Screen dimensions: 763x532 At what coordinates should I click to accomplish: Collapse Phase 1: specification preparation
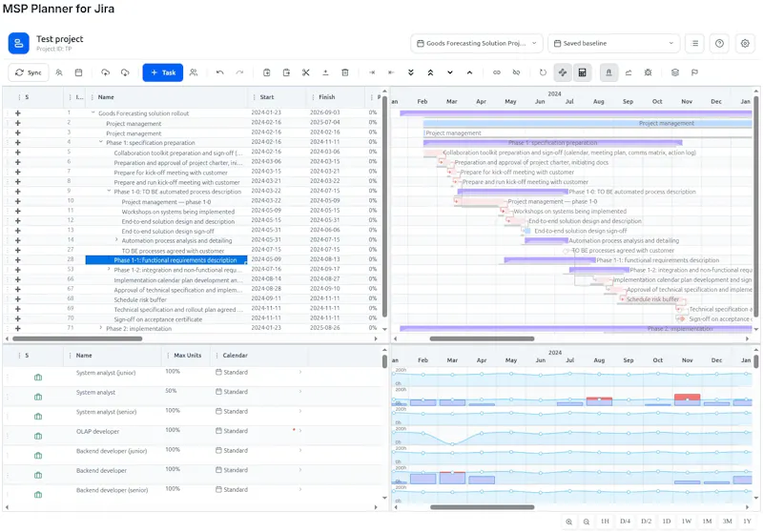pos(101,142)
